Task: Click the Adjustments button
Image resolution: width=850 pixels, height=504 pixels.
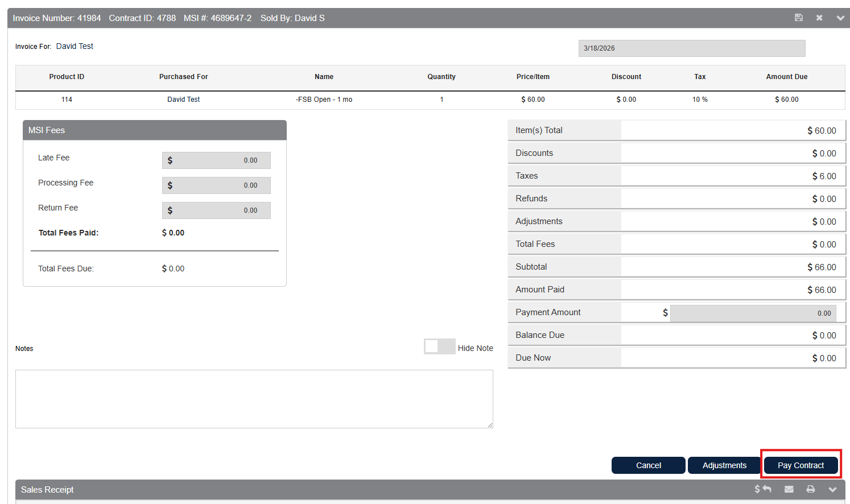Action: click(724, 465)
